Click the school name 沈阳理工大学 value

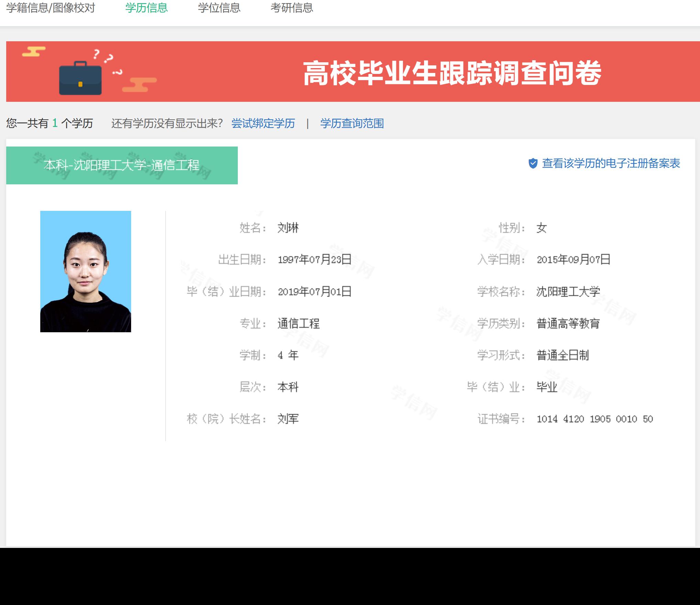tap(568, 292)
